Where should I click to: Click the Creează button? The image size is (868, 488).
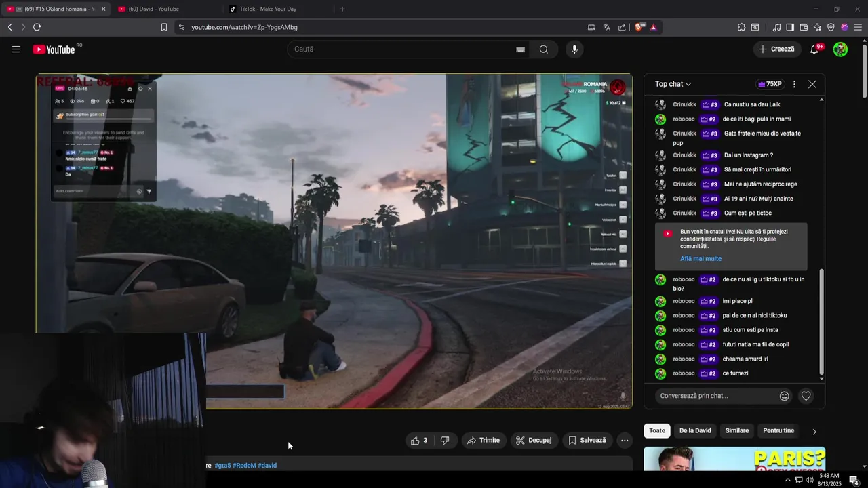[x=776, y=49]
